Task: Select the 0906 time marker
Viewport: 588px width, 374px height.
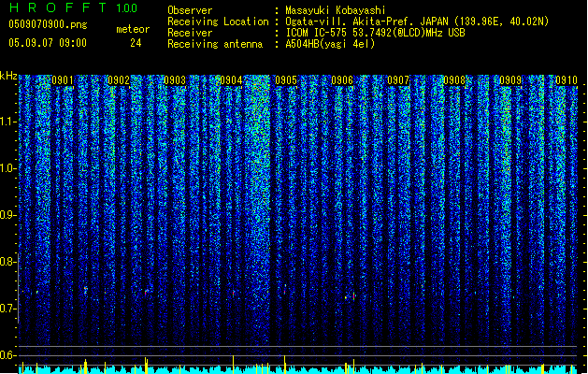Action: [x=342, y=80]
